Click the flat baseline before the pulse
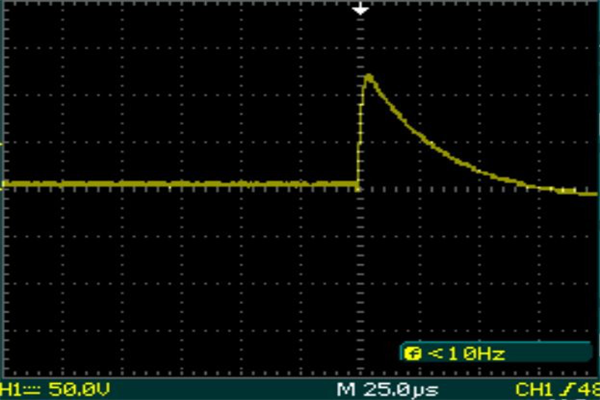 point(180,184)
